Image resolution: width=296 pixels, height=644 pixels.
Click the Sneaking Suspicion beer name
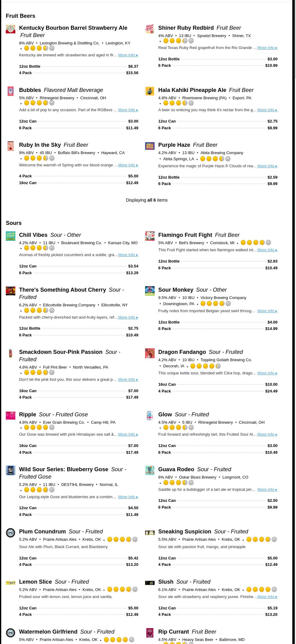click(x=185, y=532)
